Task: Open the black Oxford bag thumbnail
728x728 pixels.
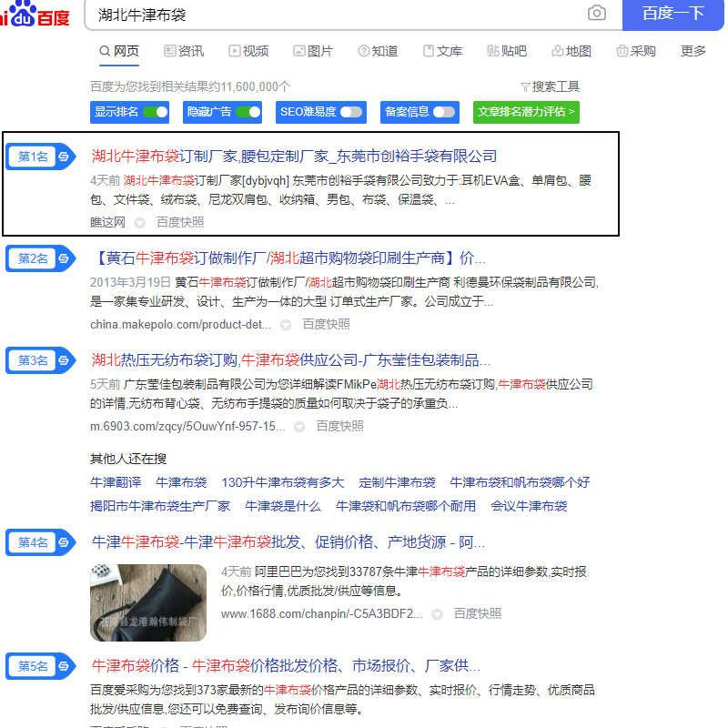Action: [x=148, y=602]
